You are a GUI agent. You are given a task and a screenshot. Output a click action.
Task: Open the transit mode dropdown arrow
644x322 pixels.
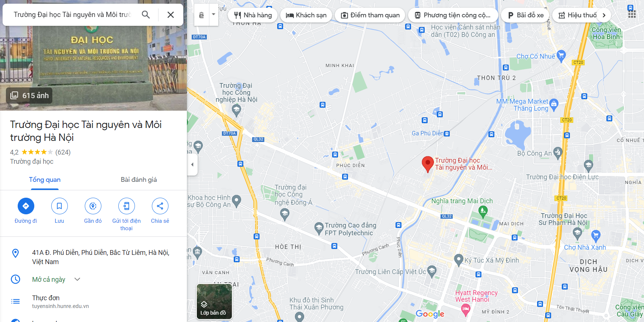(213, 15)
